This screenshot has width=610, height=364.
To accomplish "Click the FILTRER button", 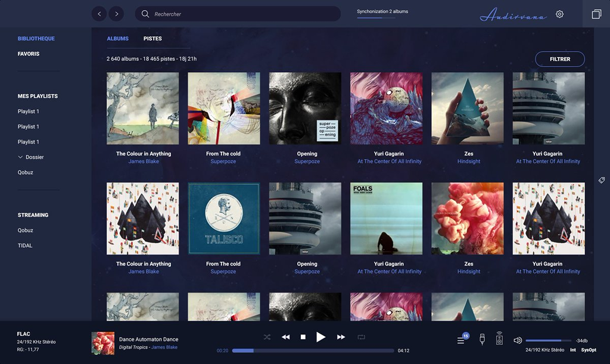I will tap(560, 59).
